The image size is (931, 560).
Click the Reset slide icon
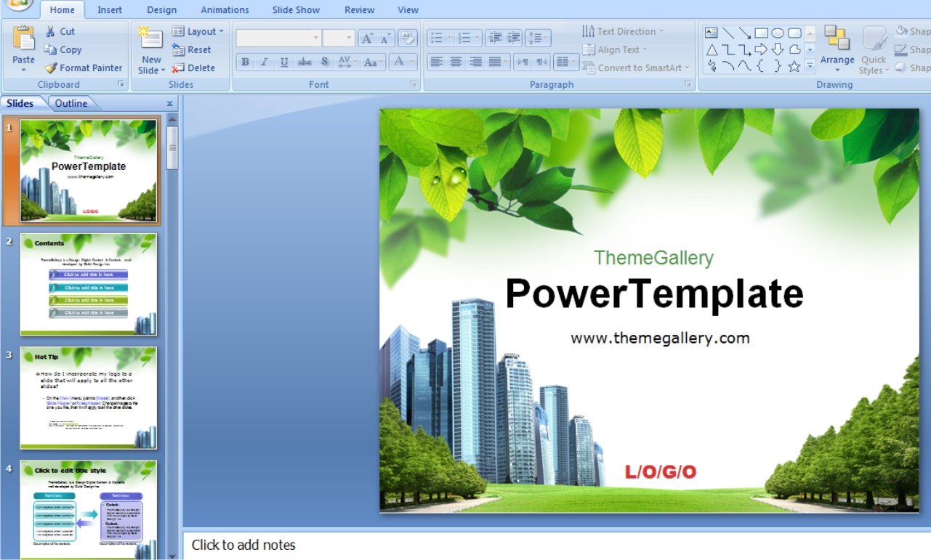192,49
